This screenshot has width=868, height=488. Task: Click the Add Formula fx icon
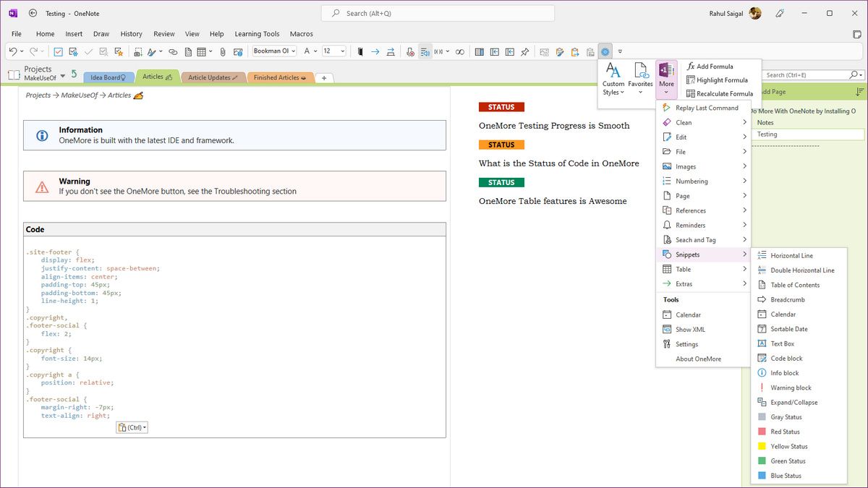[x=691, y=66]
